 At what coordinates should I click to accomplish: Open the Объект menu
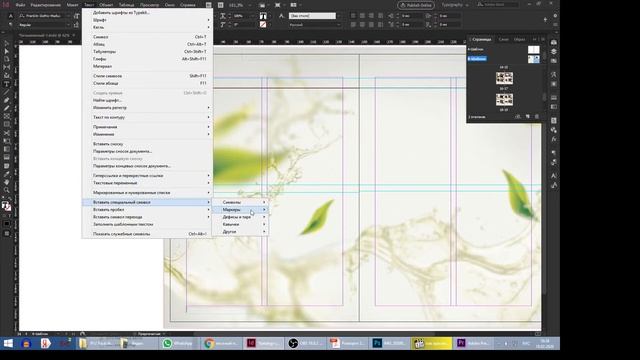[x=106, y=5]
